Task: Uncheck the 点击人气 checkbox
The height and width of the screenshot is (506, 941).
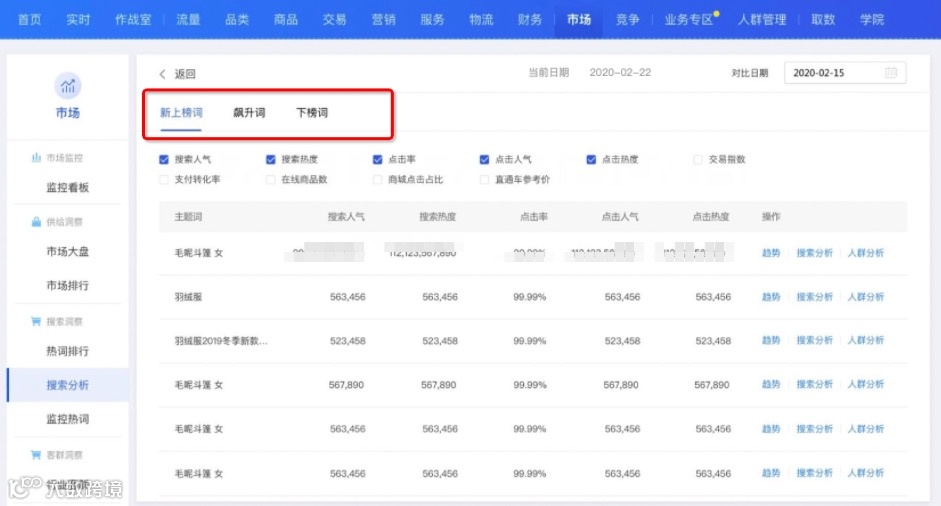Action: coord(484,159)
